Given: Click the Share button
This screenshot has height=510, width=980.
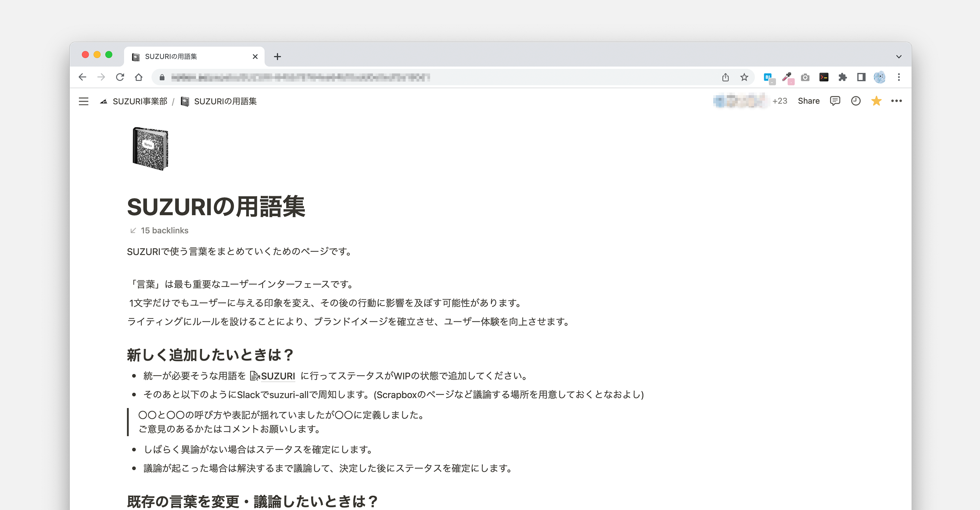Looking at the screenshot, I should [x=808, y=101].
